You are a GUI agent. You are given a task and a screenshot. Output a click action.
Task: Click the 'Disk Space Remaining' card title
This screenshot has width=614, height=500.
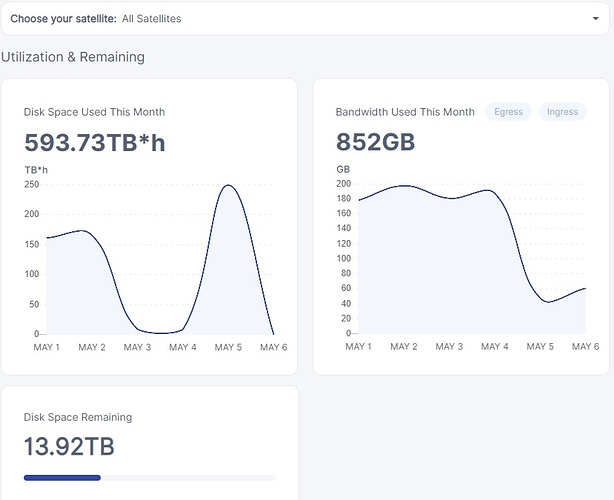pyautogui.click(x=78, y=417)
